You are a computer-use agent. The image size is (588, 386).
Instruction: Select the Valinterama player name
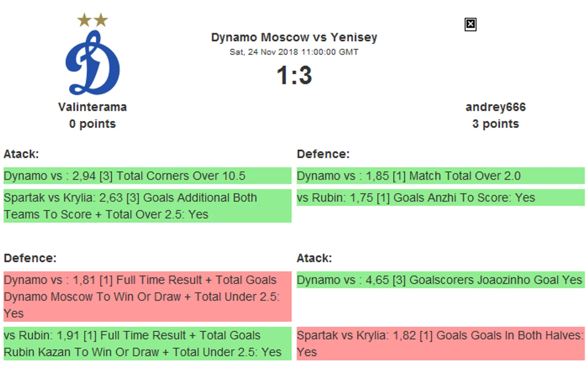(x=92, y=107)
